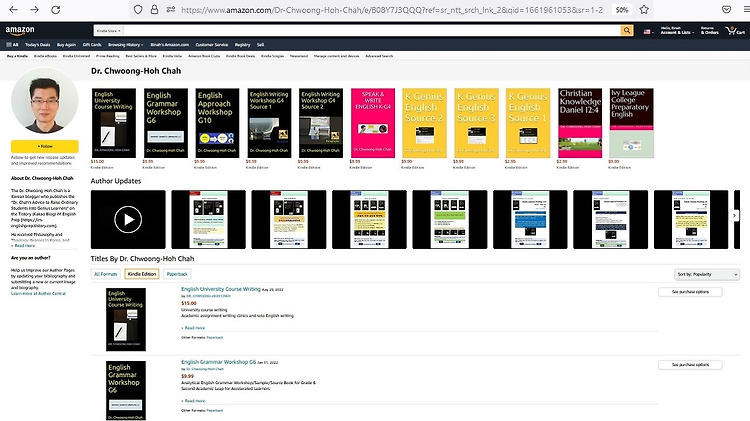The image size is (750, 421).
Task: Open Kindle Unlimited subnav link
Action: click(77, 56)
